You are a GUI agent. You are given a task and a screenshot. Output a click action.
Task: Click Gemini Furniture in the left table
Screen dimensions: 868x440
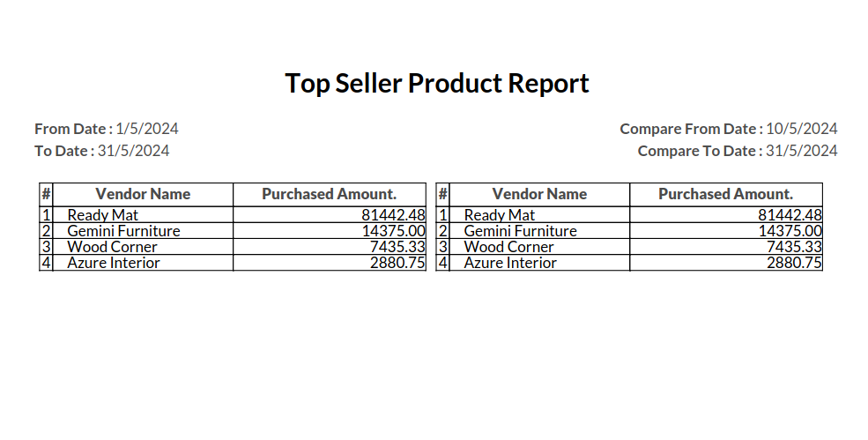click(123, 231)
